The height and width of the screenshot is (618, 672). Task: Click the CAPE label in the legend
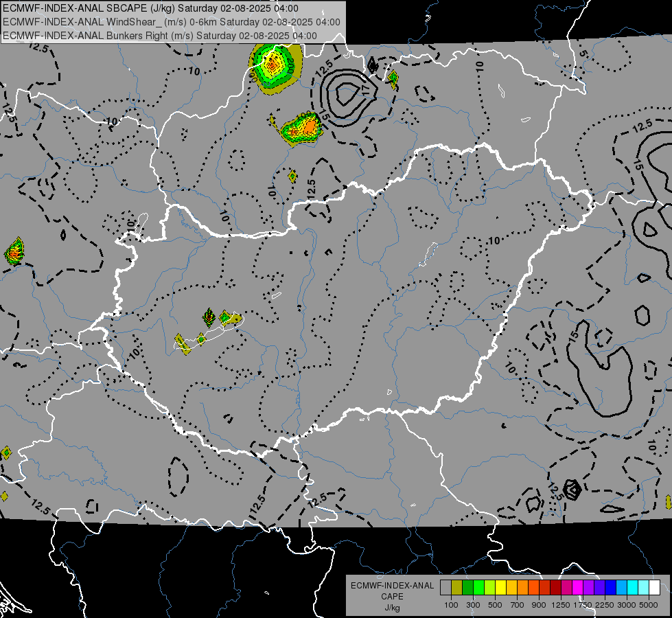pos(392,596)
